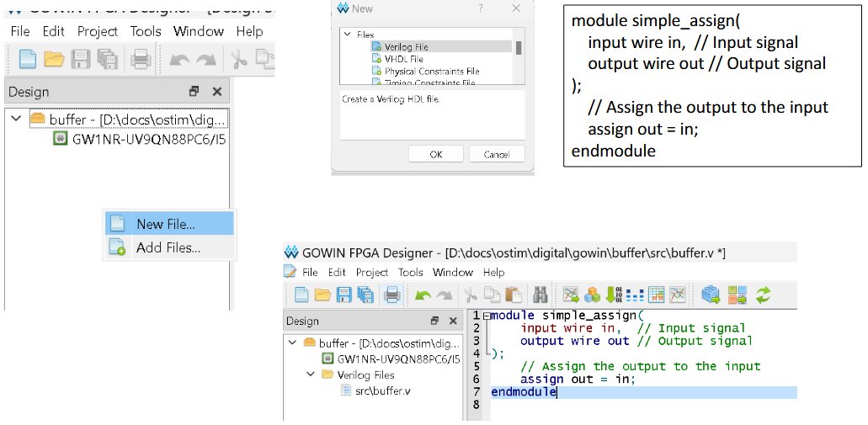Fold the module block at line 1

(x=486, y=316)
